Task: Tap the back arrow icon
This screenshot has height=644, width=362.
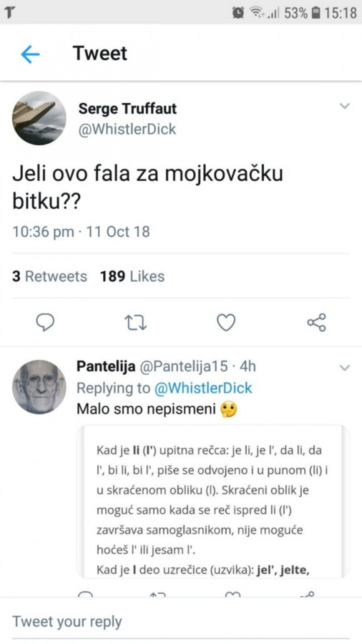Action: (30, 54)
